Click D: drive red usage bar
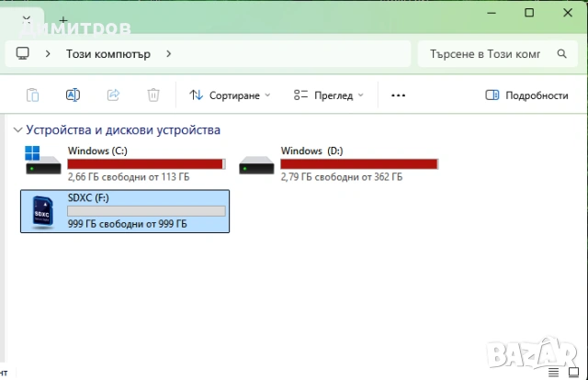The height and width of the screenshot is (380, 588). (x=359, y=164)
